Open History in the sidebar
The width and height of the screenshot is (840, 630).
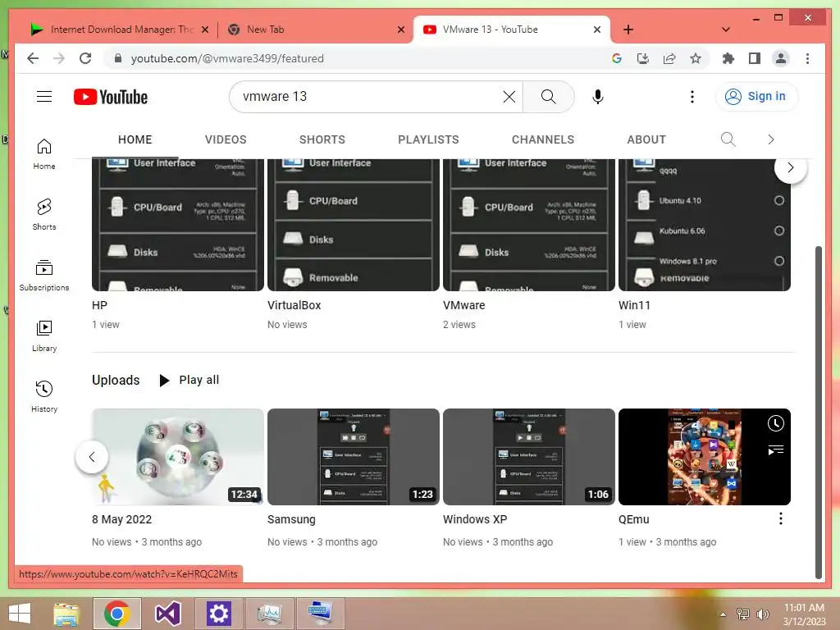pyautogui.click(x=44, y=396)
